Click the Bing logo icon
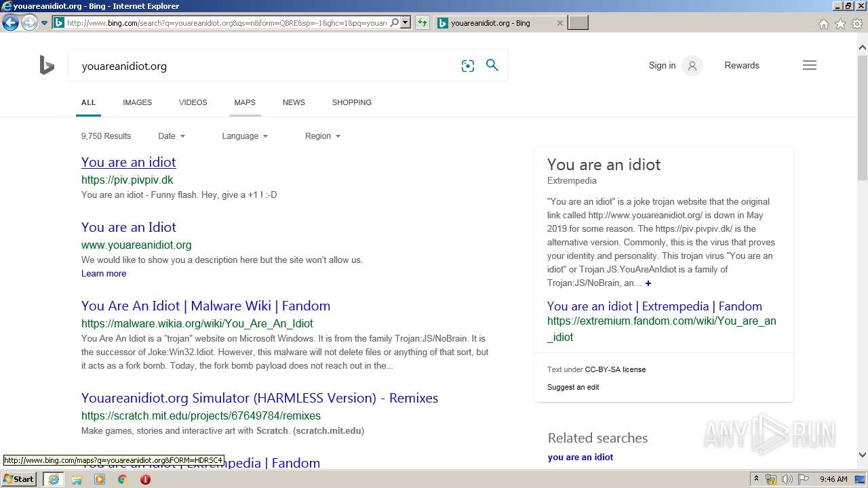The height and width of the screenshot is (488, 868). tap(47, 66)
